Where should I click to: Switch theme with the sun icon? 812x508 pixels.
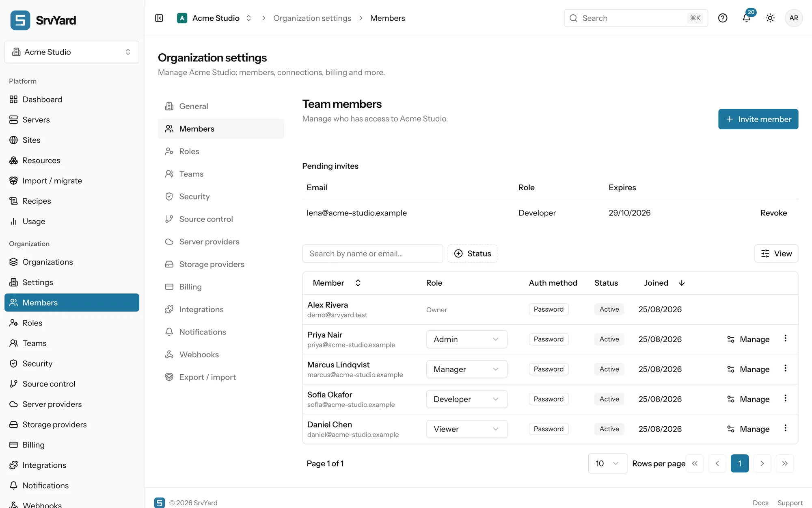770,18
